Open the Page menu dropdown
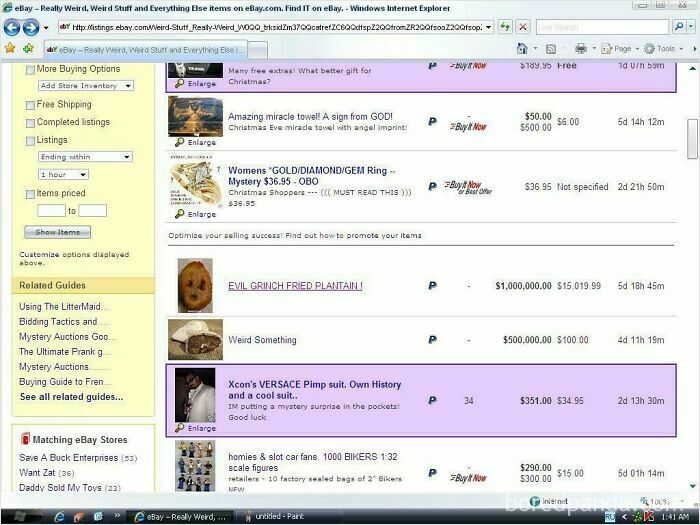 [x=620, y=49]
